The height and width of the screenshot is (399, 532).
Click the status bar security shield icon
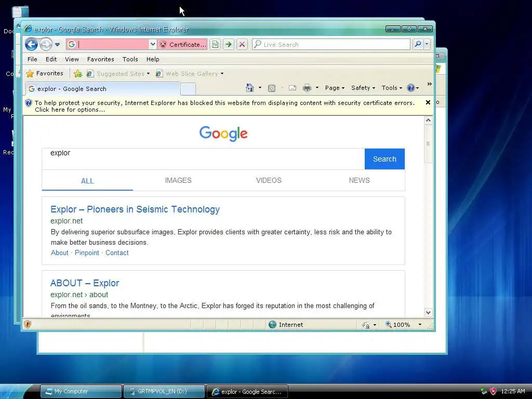28,324
